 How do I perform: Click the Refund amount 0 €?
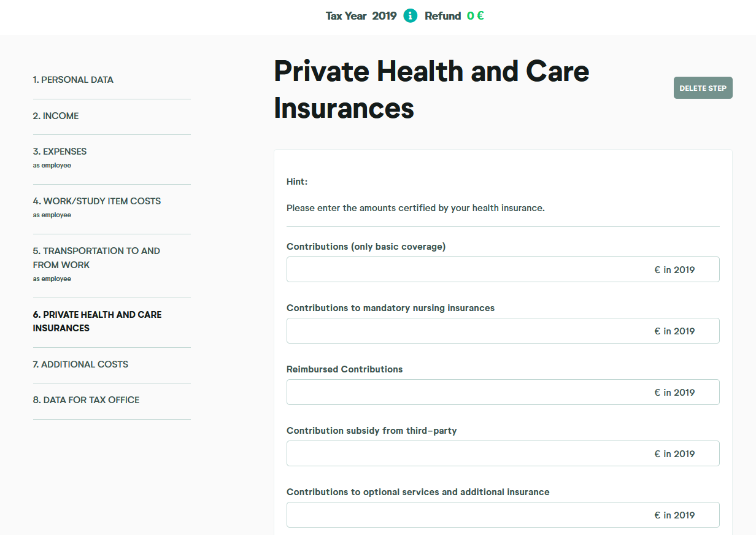475,16
